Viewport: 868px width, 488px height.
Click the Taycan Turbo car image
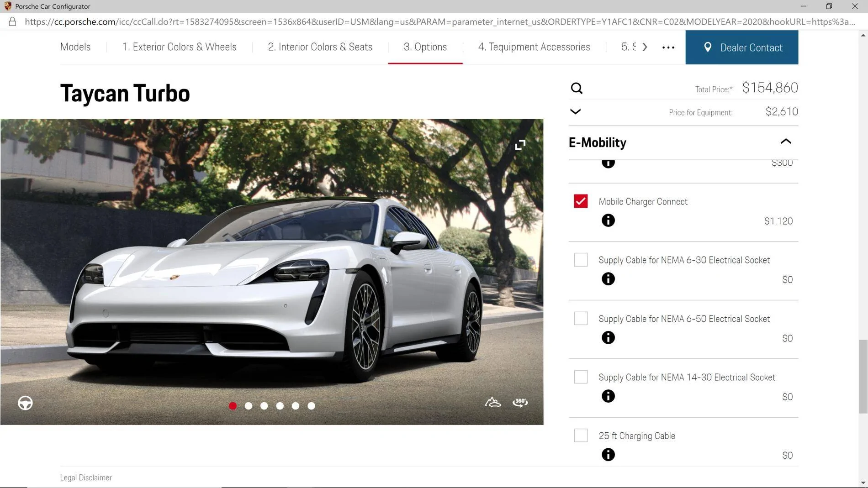coord(272,272)
